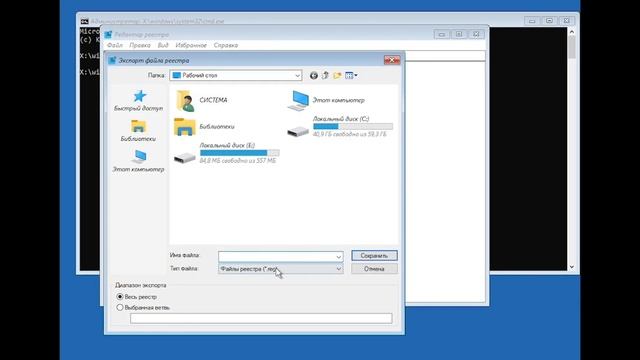Viewport: 640px width, 360px height.
Task: Click the cmd window scroll down arrow
Action: click(x=571, y=267)
